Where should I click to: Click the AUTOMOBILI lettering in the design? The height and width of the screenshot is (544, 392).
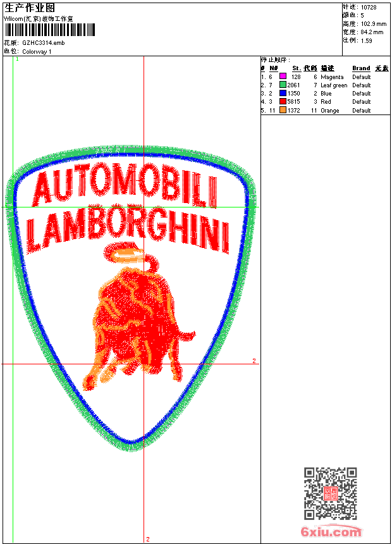click(x=125, y=185)
